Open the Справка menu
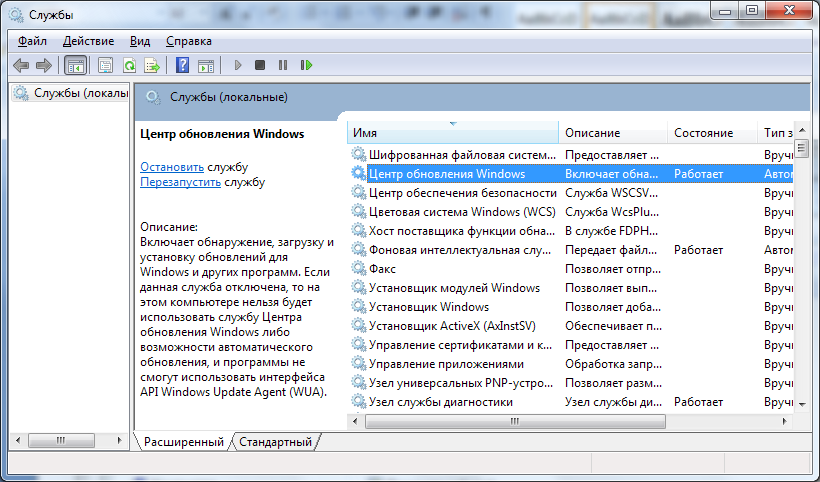 (189, 41)
